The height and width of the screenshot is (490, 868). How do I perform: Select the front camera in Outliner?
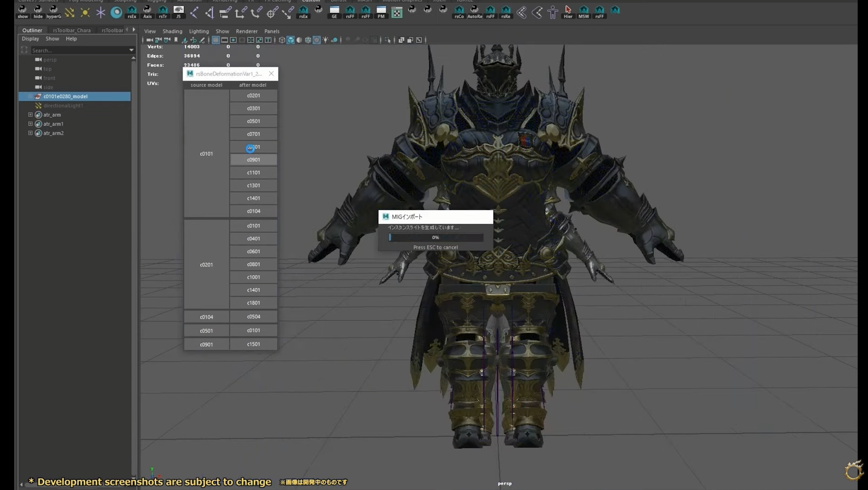[49, 78]
